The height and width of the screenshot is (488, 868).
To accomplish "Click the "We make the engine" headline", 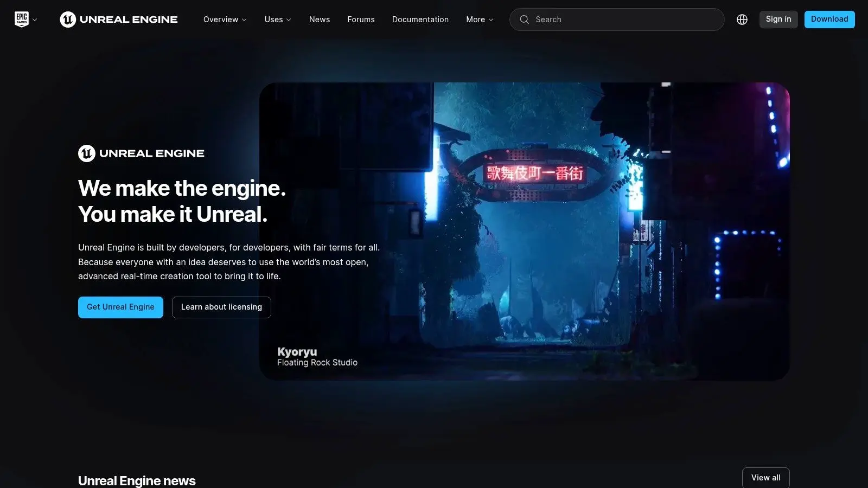I will pos(182,201).
